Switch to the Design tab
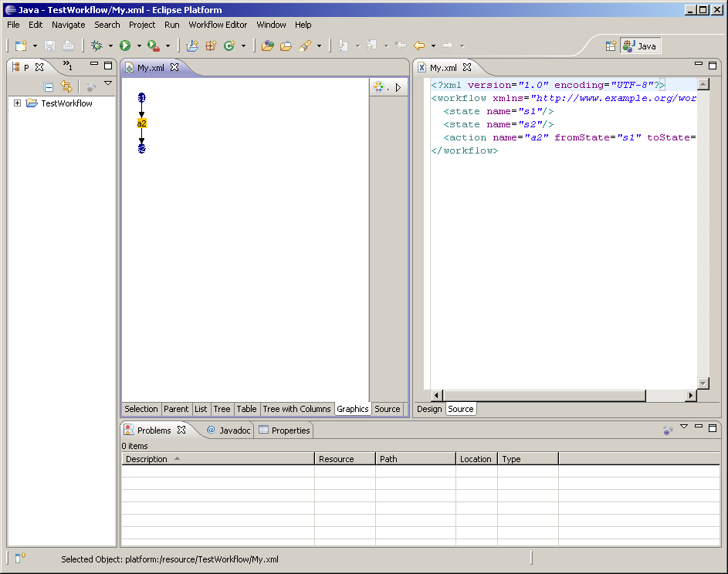The height and width of the screenshot is (574, 728). click(429, 409)
